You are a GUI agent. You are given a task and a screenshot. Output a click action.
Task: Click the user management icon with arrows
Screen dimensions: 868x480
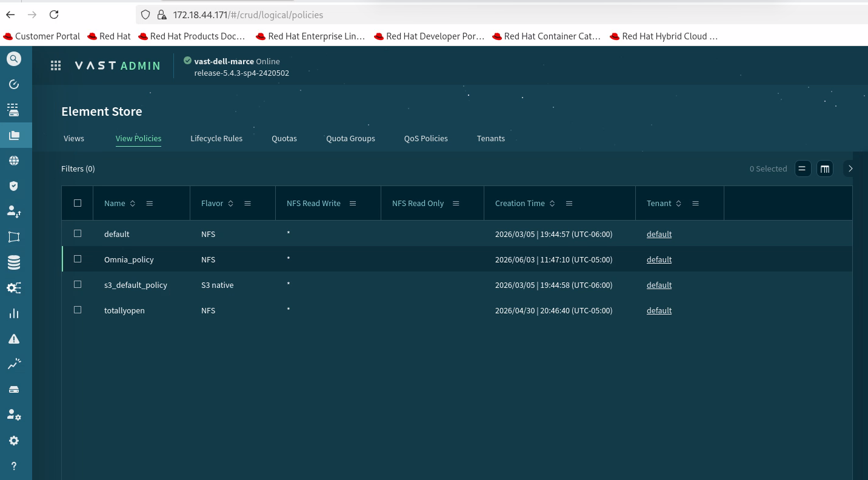(x=14, y=212)
